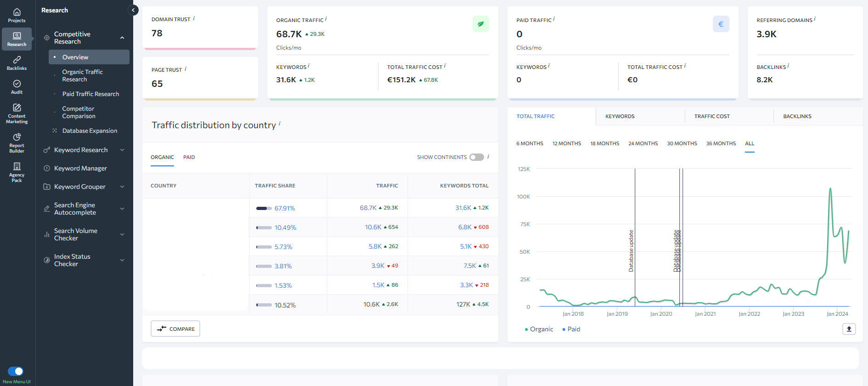Click the euro currency icon in Paid Traffic

pos(721,24)
